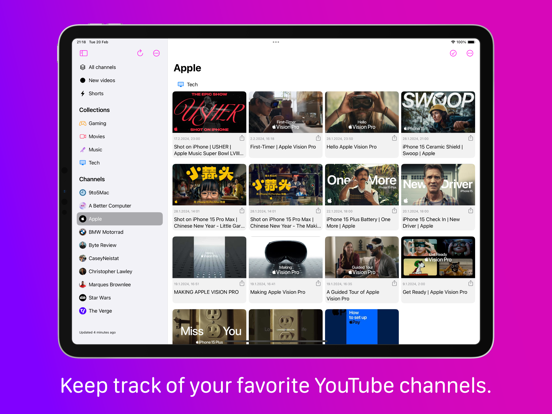The width and height of the screenshot is (552, 414).
Task: Share the Chinese New Year The Making video
Action: pyautogui.click(x=318, y=211)
